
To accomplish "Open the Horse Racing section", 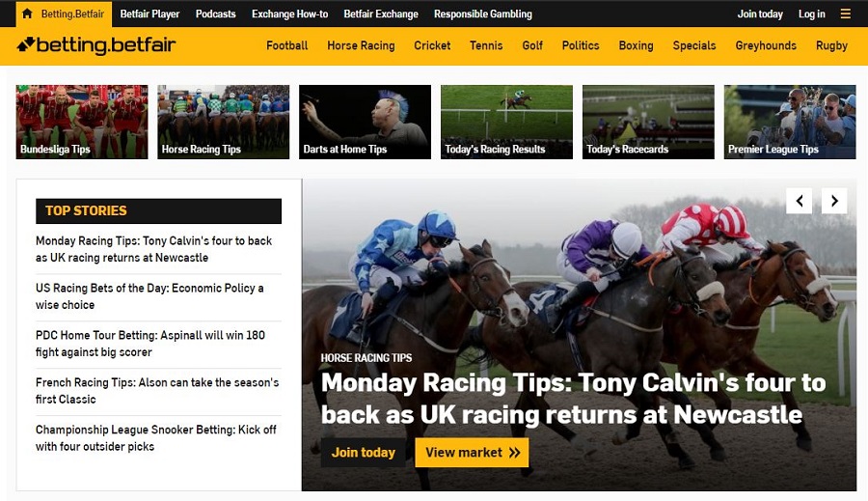I will click(x=361, y=46).
